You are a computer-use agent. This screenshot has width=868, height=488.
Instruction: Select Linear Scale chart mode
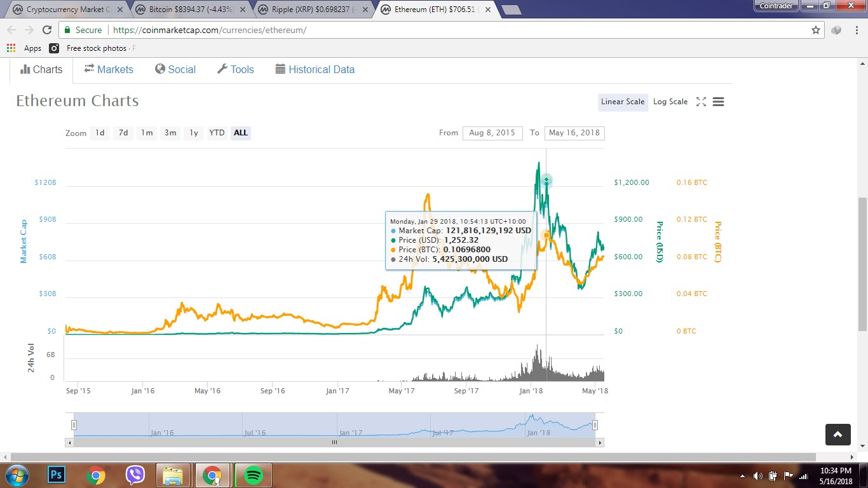coord(623,102)
